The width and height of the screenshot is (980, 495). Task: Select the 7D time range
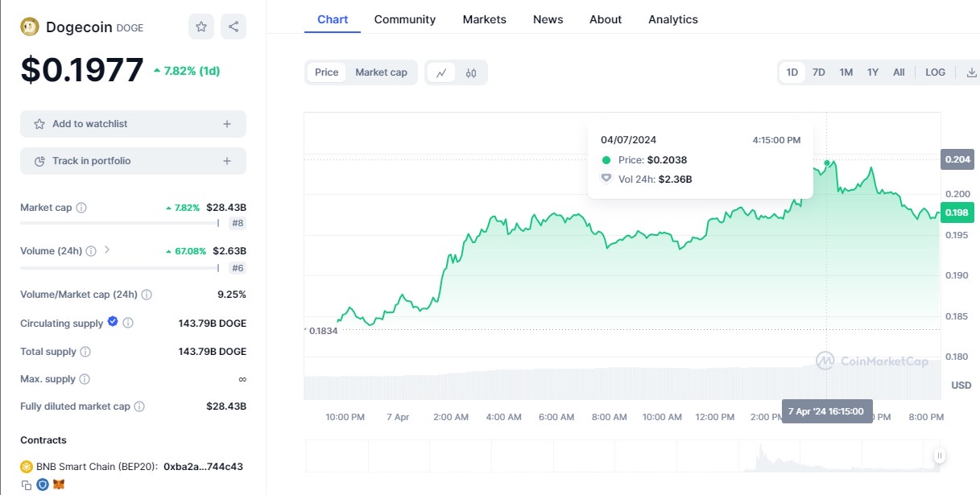(819, 72)
